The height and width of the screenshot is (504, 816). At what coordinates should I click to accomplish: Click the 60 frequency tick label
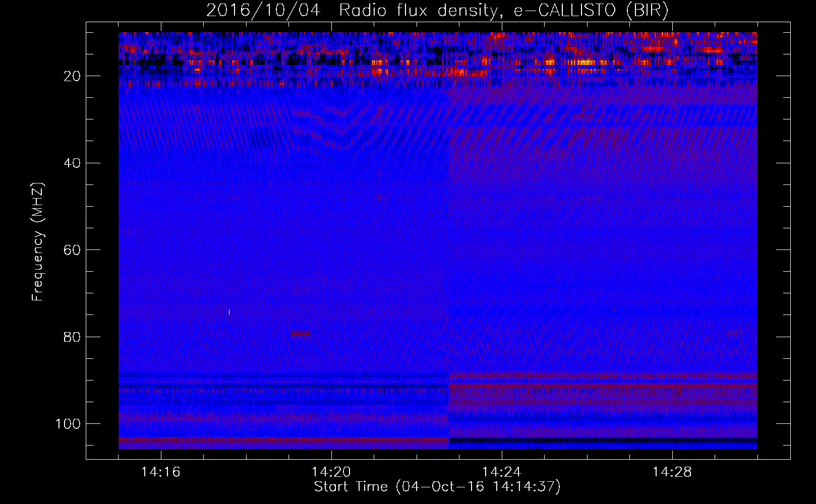[72, 250]
